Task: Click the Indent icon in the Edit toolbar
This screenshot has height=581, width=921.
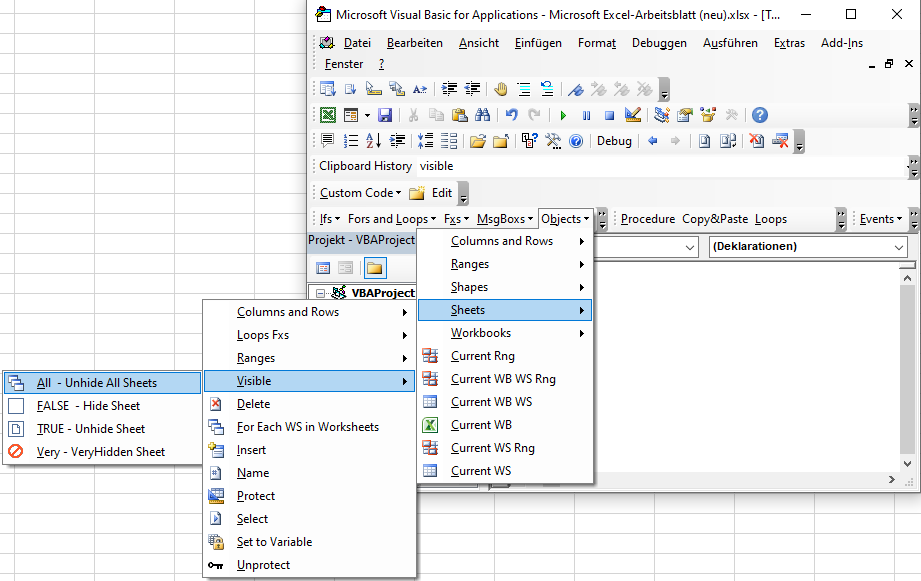Action: (x=449, y=89)
